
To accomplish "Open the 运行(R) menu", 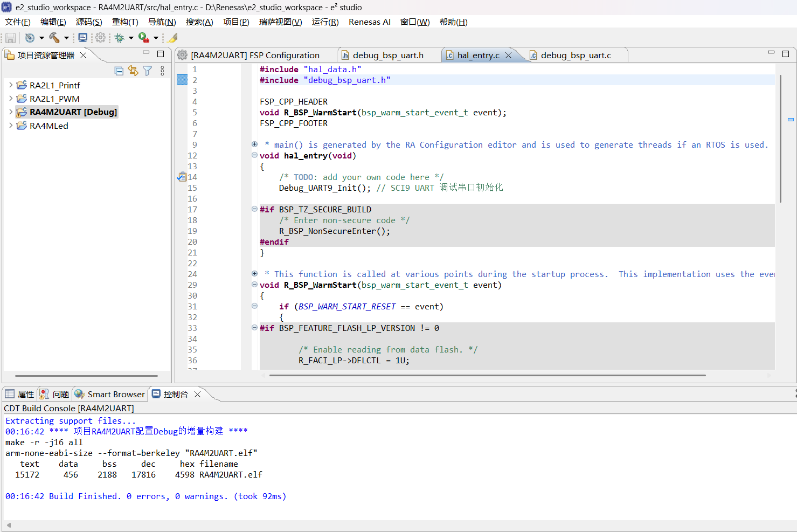I will click(325, 22).
